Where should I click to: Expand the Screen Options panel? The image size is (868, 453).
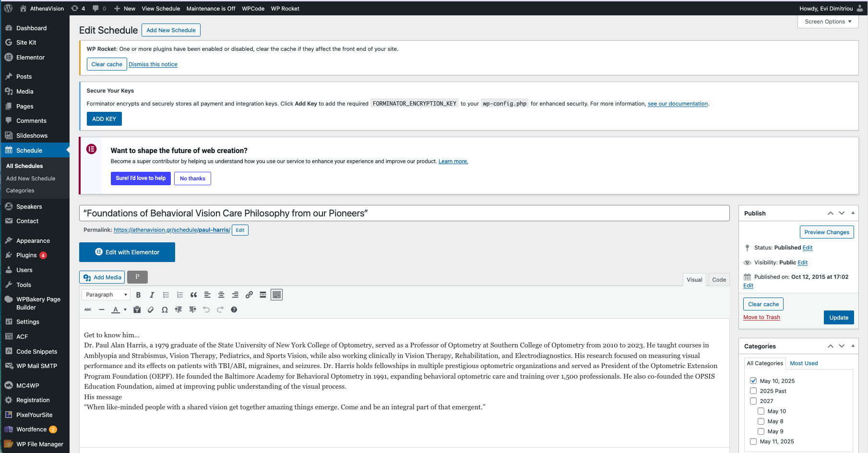(x=828, y=22)
